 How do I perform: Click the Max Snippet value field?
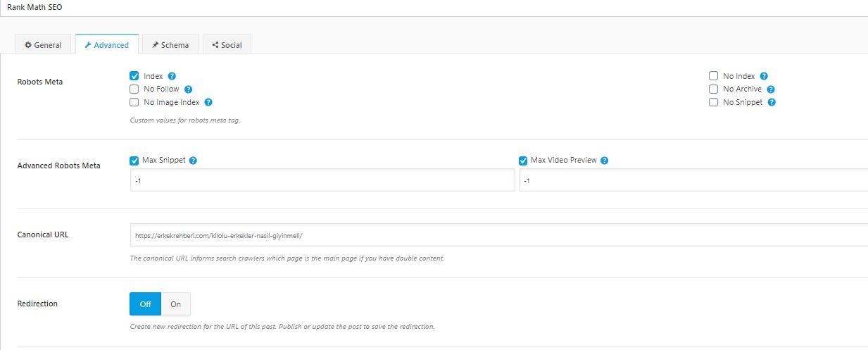coord(322,180)
